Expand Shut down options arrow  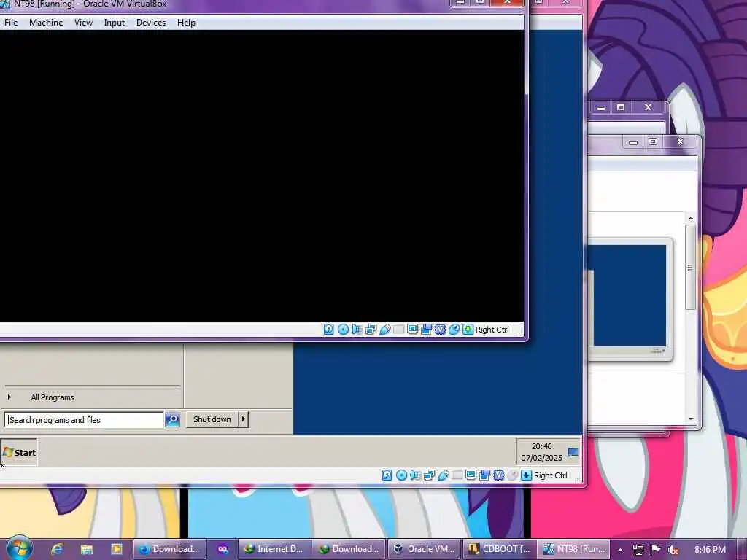(244, 419)
